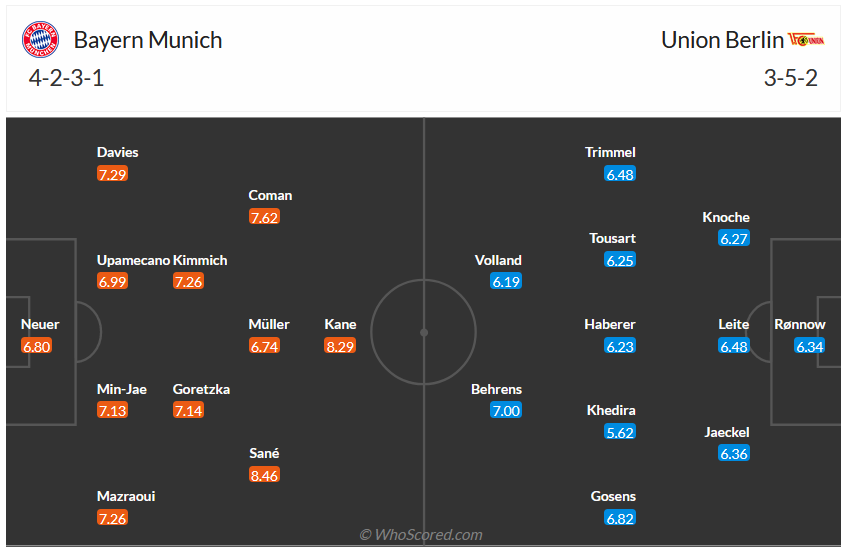
Task: Select Khedira's 5.62 rating badge
Action: pyautogui.click(x=620, y=432)
